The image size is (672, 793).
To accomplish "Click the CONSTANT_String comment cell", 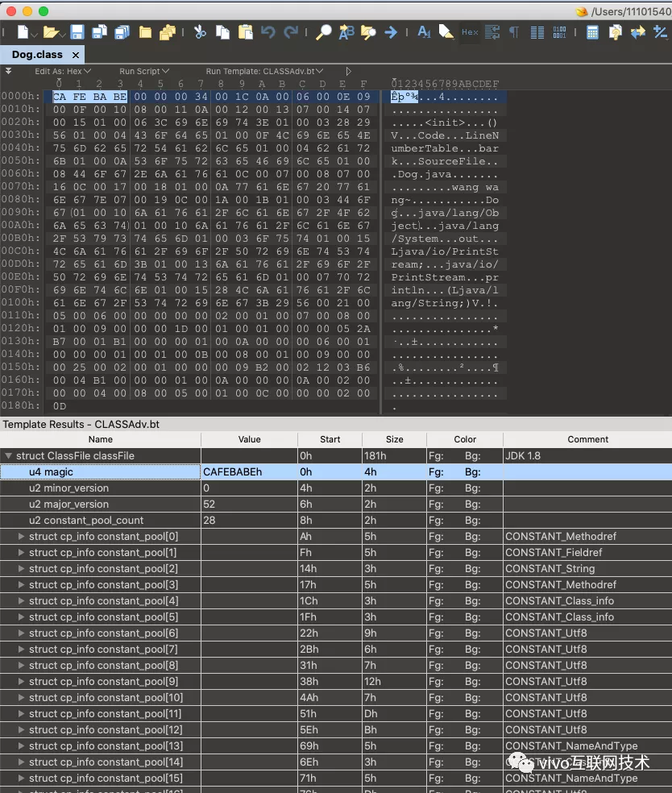I will point(587,568).
